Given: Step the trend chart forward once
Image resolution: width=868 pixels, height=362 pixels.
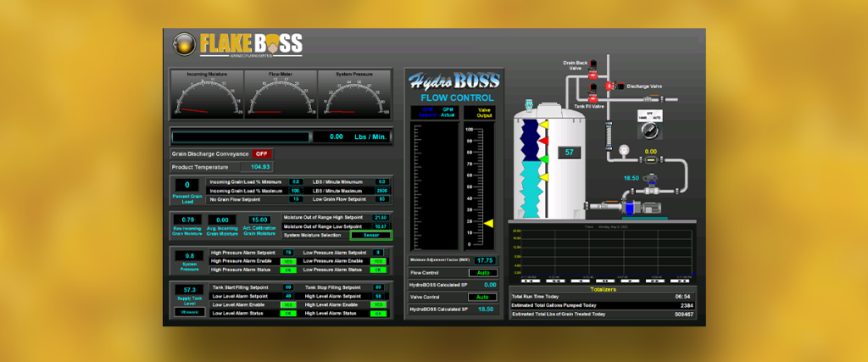Looking at the screenshot, I should (628, 281).
